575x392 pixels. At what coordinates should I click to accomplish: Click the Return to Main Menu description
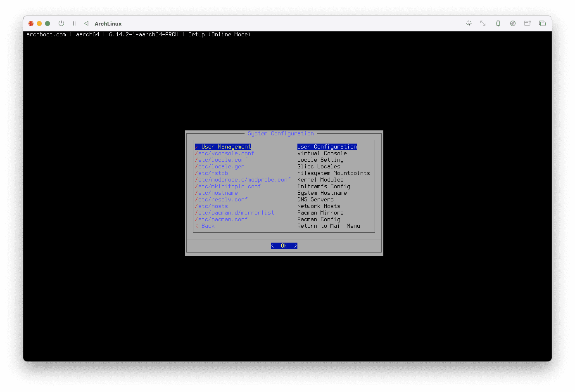[x=329, y=226]
